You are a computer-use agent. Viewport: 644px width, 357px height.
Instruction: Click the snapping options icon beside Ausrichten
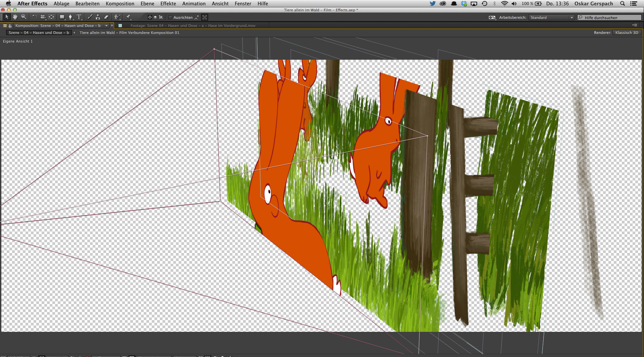pos(197,17)
